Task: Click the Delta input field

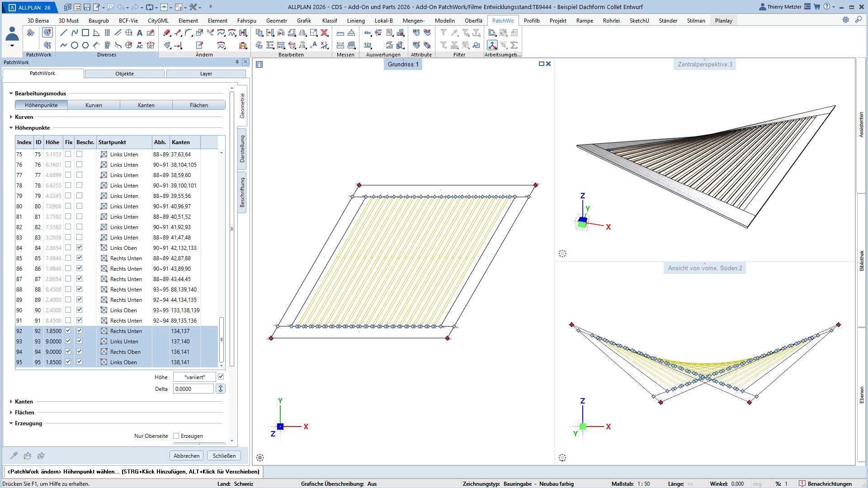Action: tap(193, 389)
